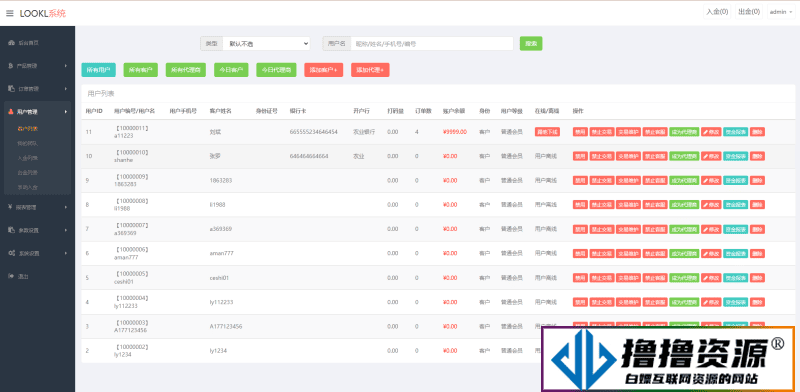Toggle the hamburger sidebar menu icon
This screenshot has width=800, height=392.
(x=10, y=13)
